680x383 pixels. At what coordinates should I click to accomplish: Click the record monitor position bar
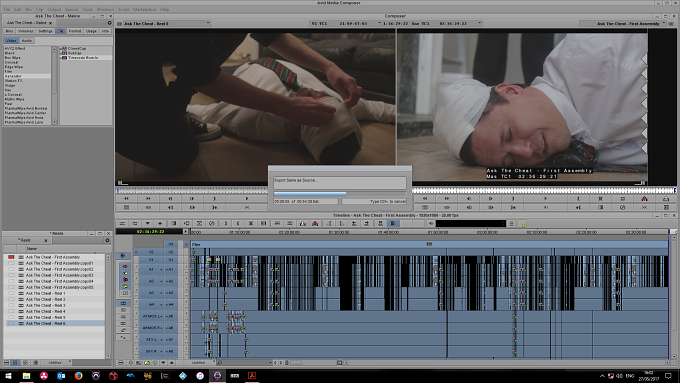click(x=544, y=190)
